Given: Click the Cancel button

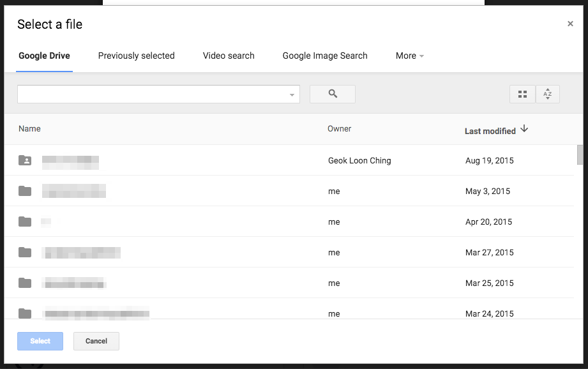Looking at the screenshot, I should (x=96, y=342).
